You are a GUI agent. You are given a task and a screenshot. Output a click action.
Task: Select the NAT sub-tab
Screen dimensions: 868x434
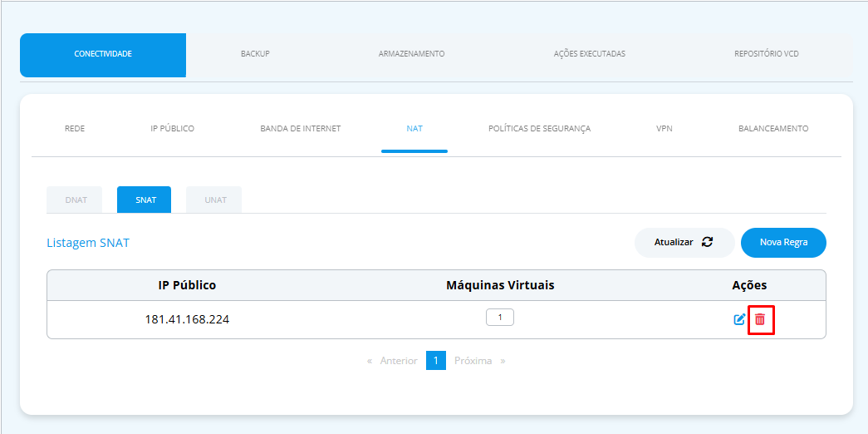click(x=414, y=129)
